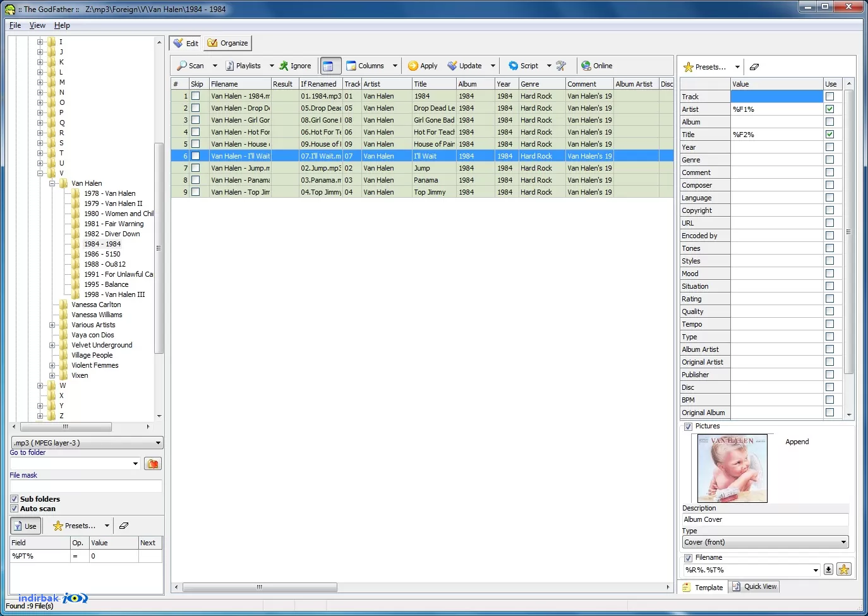Open the Playlists tool
Screen dimensions: 868x616
click(x=243, y=66)
